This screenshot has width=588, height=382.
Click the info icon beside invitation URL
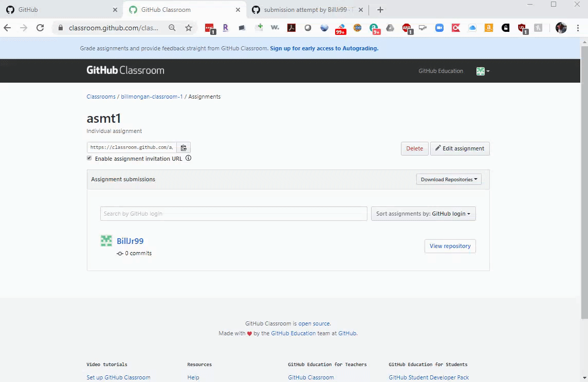click(x=188, y=158)
